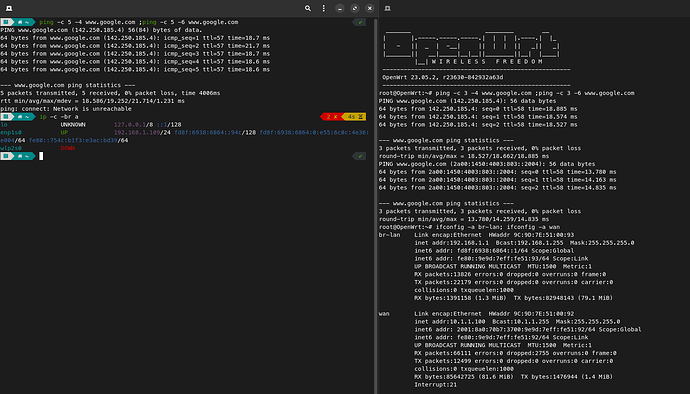The image size is (690, 394).
Task: Click the 'wan' interface label
Action: [384, 314]
